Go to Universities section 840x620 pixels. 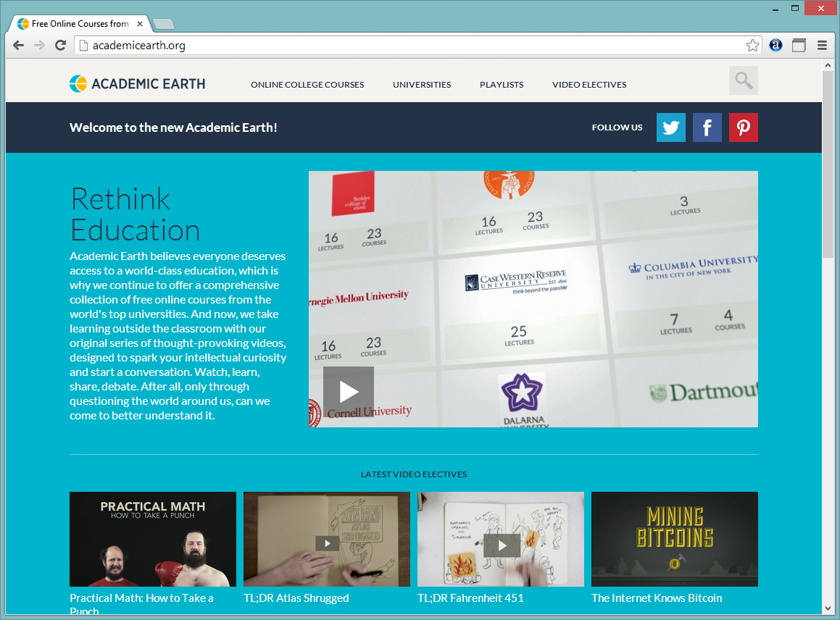pos(422,85)
